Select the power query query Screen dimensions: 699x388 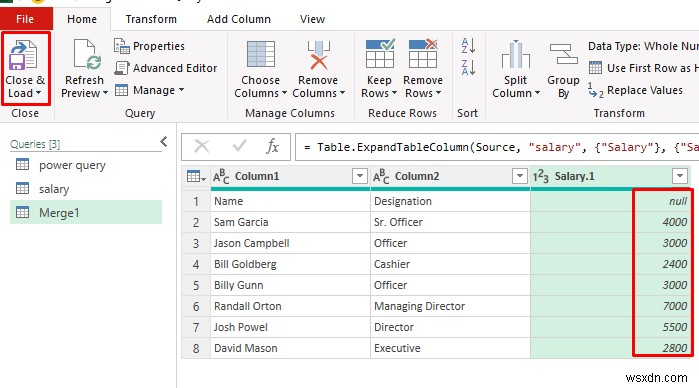86,165
